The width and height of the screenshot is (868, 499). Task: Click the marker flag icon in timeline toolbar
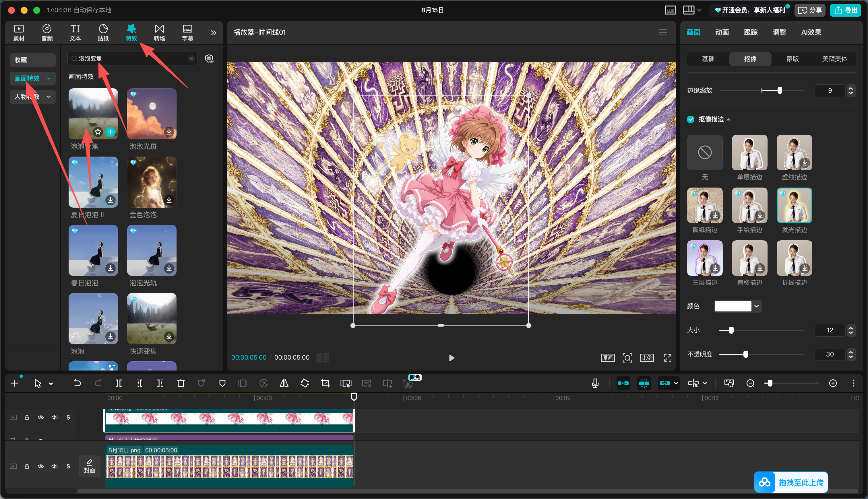(222, 383)
